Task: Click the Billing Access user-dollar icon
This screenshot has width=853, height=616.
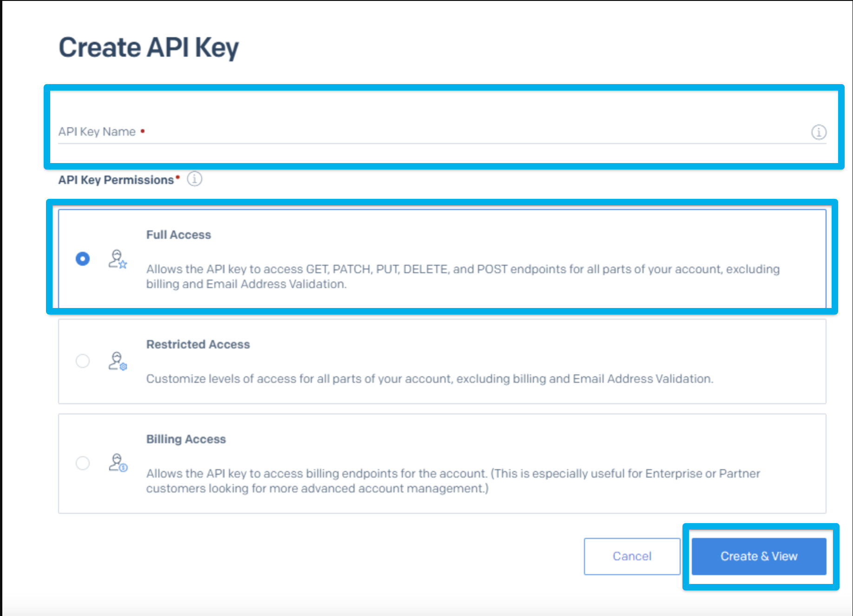Action: (117, 463)
